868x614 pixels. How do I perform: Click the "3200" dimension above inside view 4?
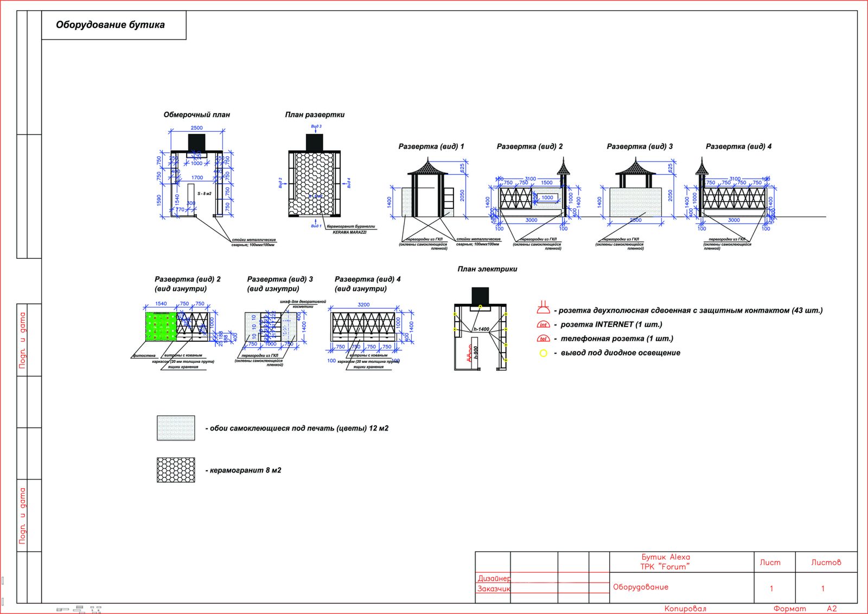[363, 305]
